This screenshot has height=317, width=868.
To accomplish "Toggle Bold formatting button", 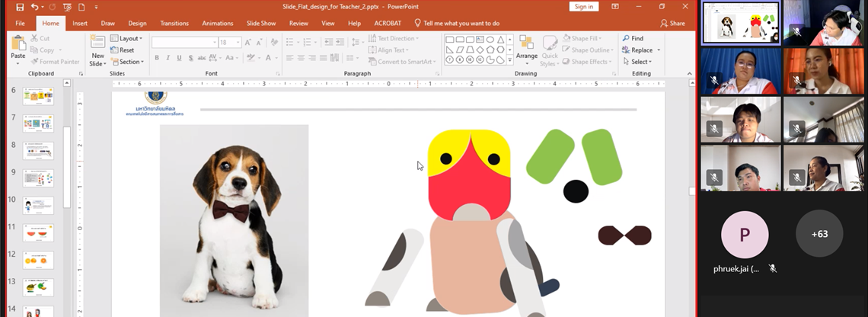I will pyautogui.click(x=157, y=58).
